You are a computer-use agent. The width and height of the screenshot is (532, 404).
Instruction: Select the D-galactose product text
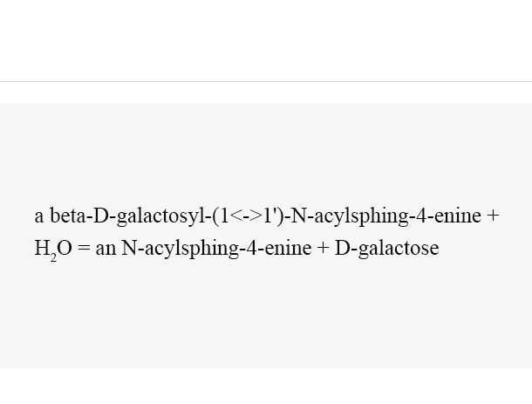(x=386, y=248)
